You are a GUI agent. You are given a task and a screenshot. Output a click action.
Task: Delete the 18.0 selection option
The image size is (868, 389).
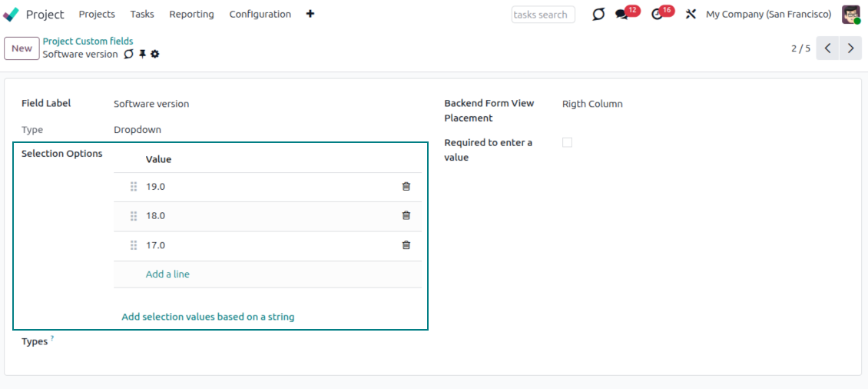coord(406,216)
